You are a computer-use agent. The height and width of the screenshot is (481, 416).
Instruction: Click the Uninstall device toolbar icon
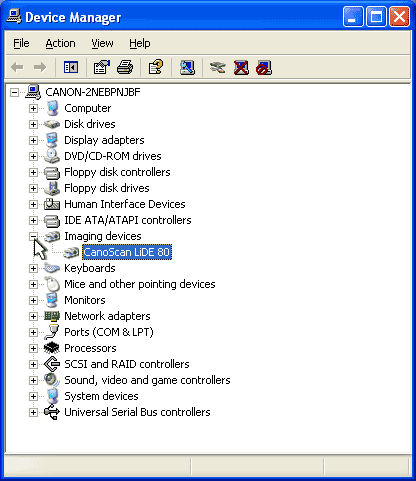tap(241, 68)
